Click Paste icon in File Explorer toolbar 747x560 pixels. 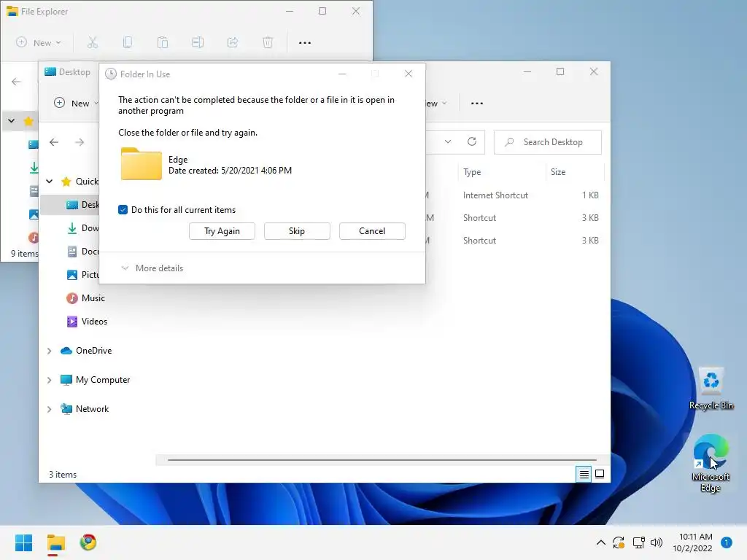(163, 42)
